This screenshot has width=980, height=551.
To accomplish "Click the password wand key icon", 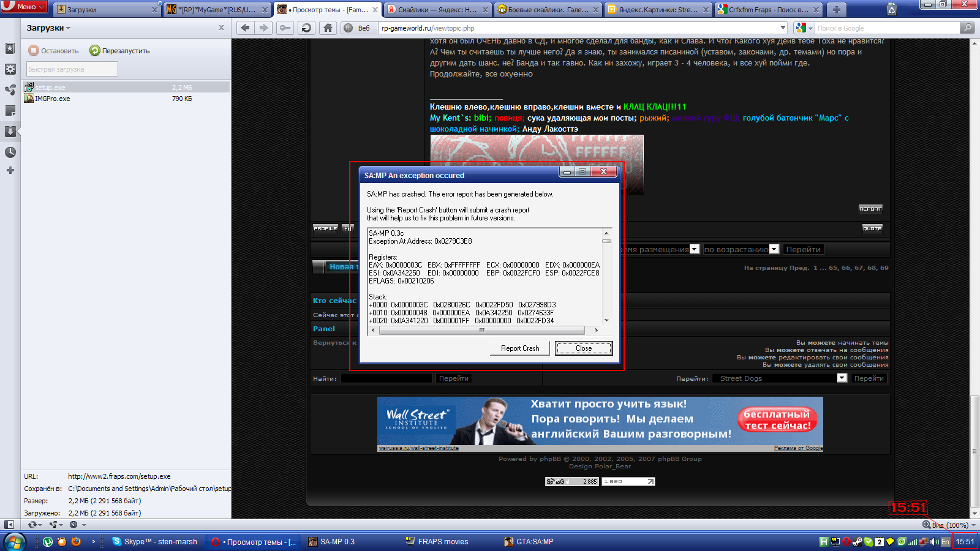I will pos(285,28).
